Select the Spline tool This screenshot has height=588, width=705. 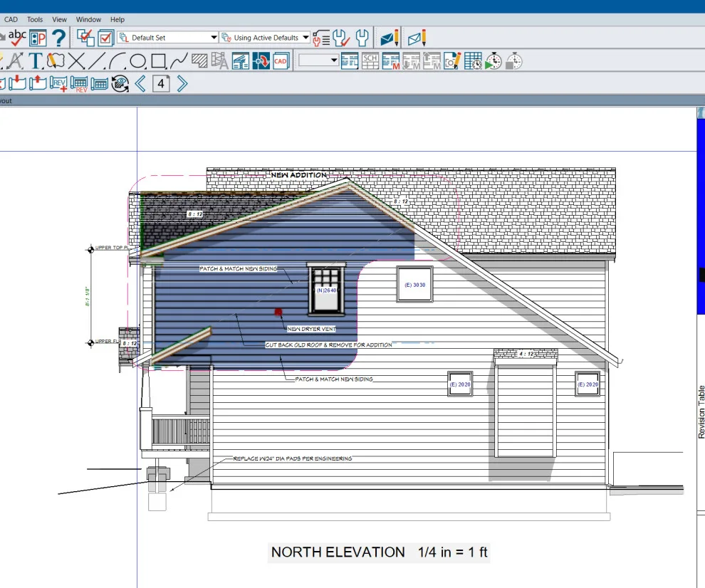click(179, 61)
